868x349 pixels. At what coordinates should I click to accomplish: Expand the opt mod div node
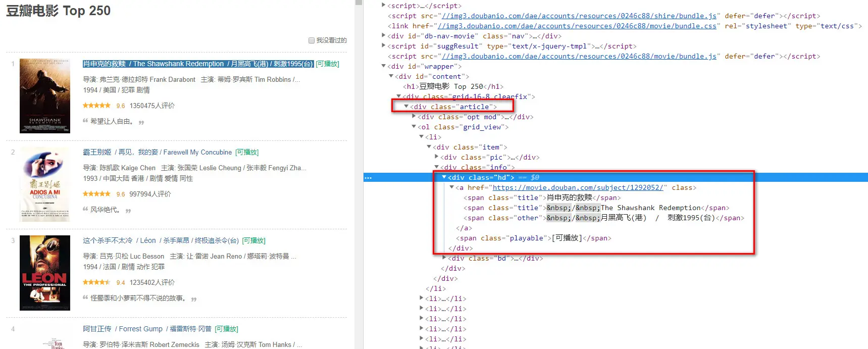coord(414,117)
